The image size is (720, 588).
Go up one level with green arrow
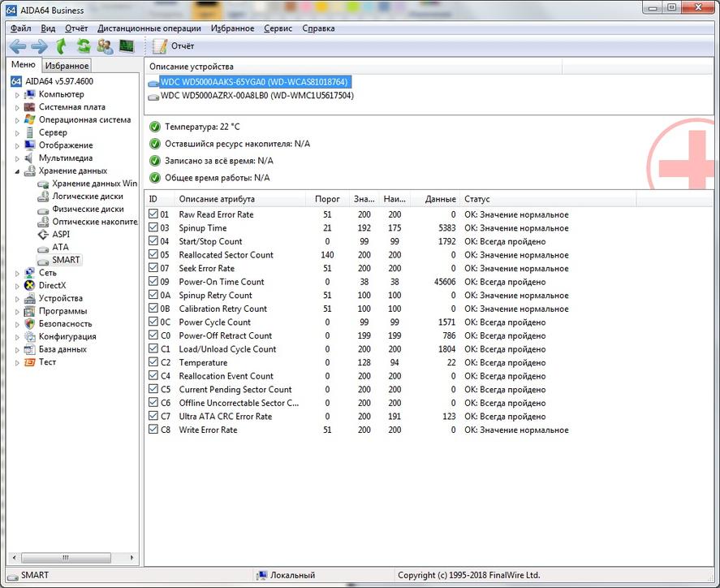pos(61,46)
